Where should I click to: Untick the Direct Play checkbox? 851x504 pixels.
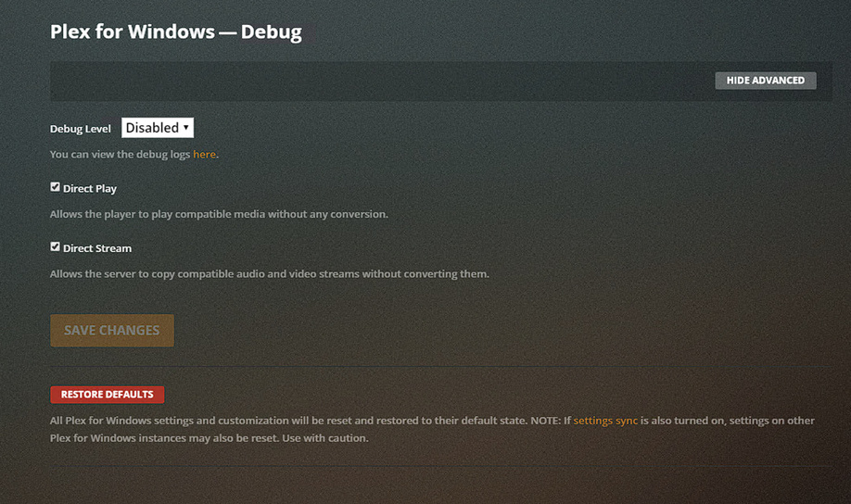[x=56, y=187]
